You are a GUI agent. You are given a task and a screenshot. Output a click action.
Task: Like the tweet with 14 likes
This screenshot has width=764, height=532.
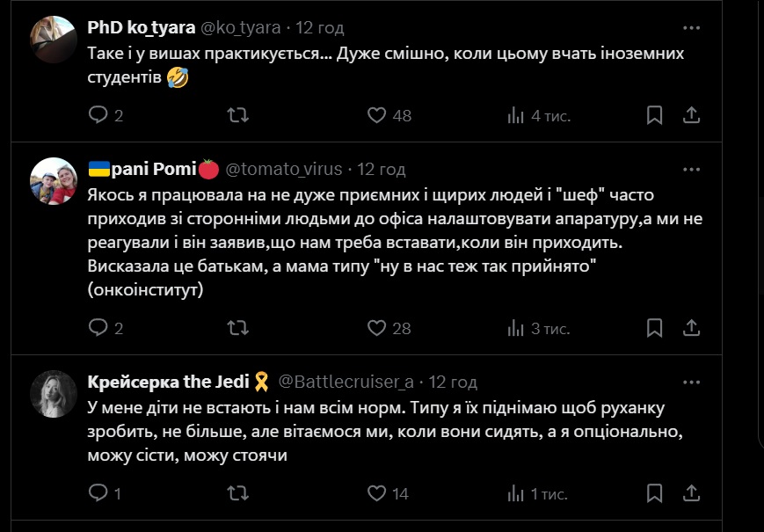pos(377,493)
